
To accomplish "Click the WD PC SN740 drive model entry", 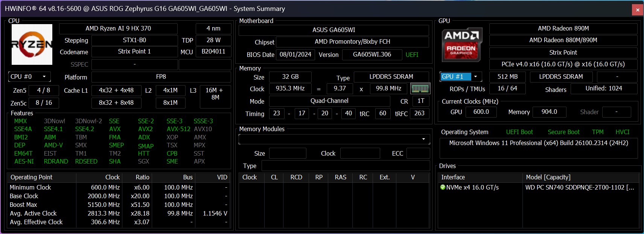I will click(x=580, y=187).
